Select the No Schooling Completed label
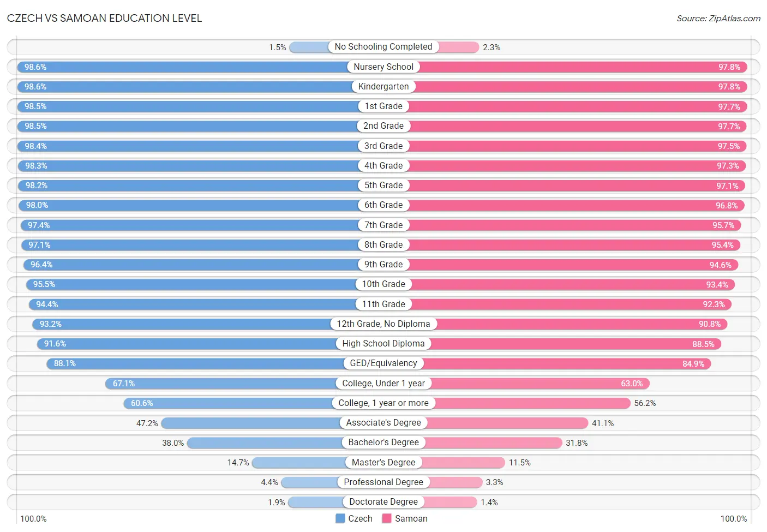 click(x=383, y=47)
